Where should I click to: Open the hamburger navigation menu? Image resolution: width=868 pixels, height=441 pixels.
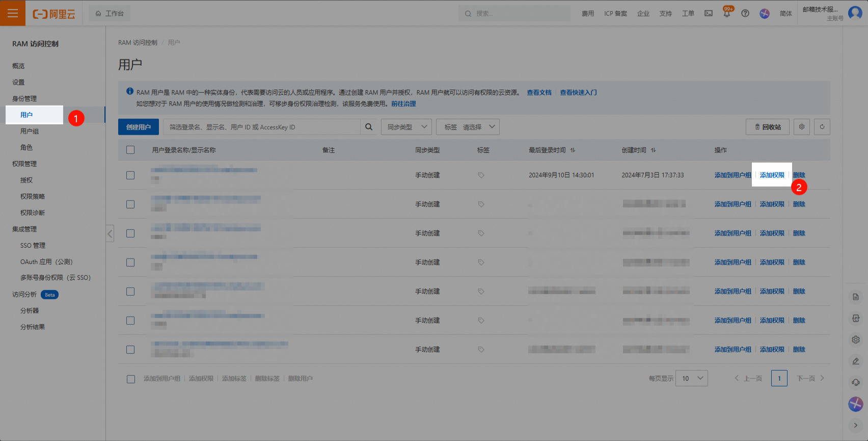tap(13, 13)
